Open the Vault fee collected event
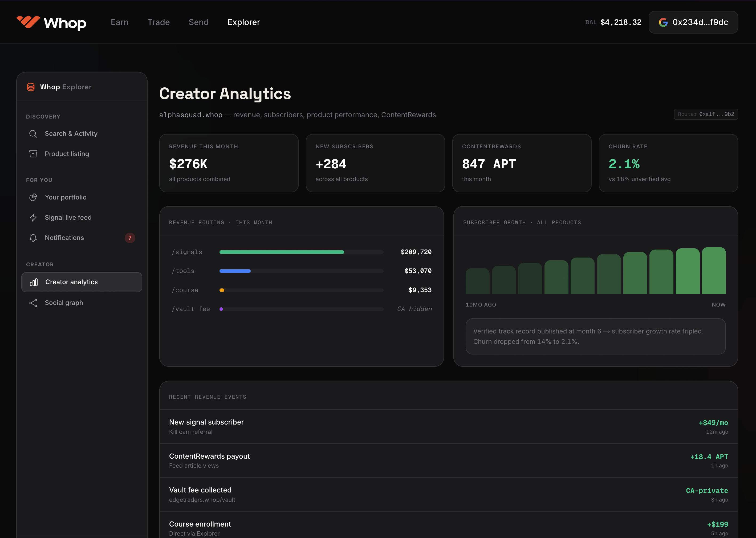Screen dimensions: 756x538 click(x=449, y=495)
